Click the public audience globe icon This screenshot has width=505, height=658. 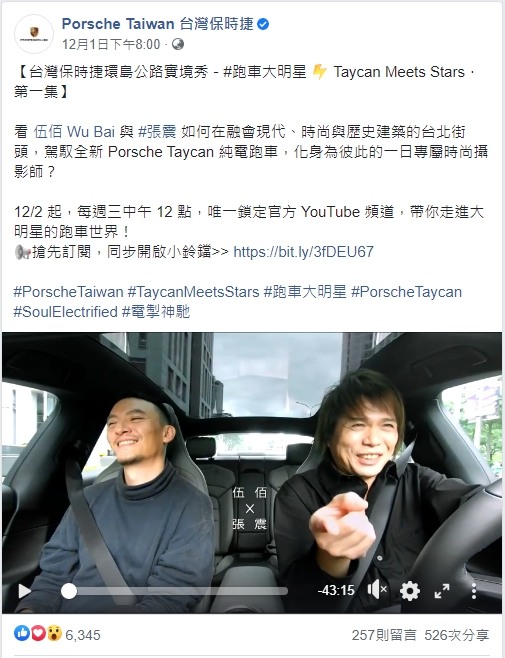[x=178, y=44]
